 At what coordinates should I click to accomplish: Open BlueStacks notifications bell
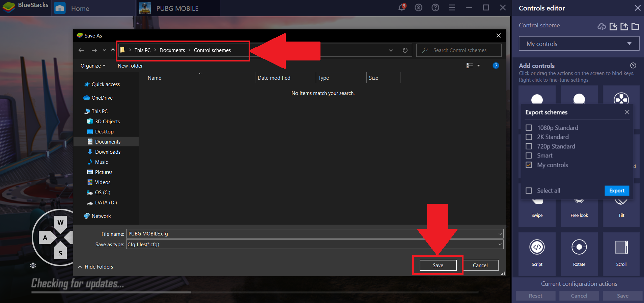coord(402,7)
